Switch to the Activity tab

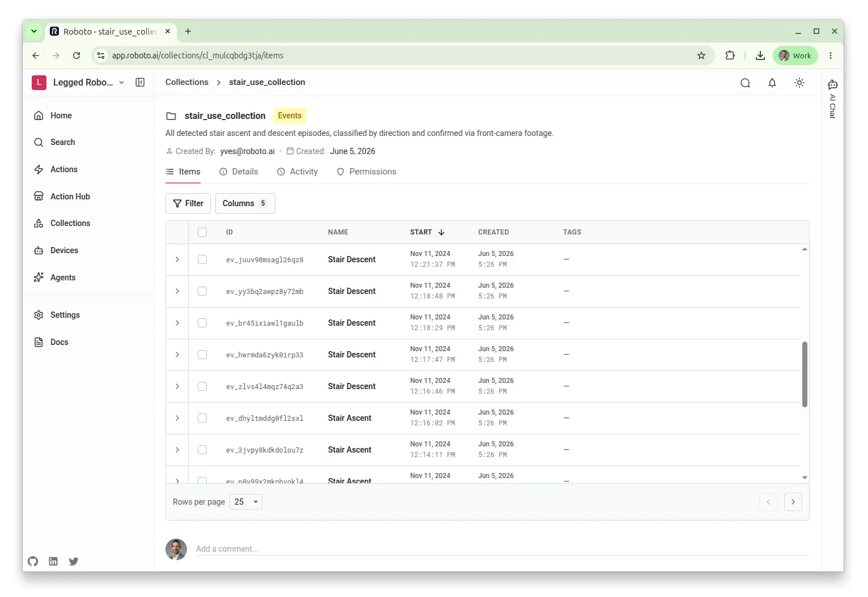pyautogui.click(x=297, y=172)
